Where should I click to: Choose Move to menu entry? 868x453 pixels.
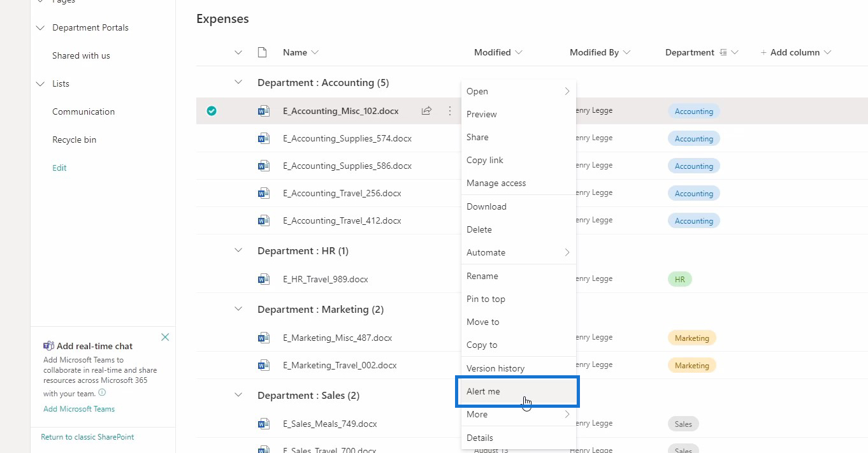click(519, 322)
